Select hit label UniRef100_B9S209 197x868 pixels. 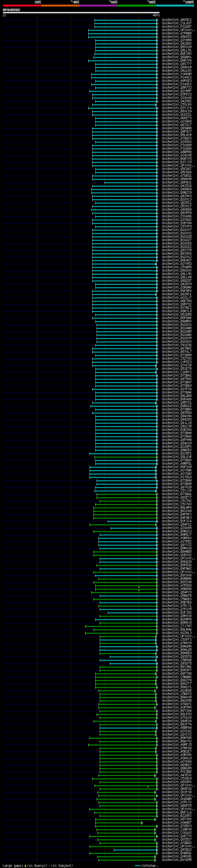pos(177,47)
